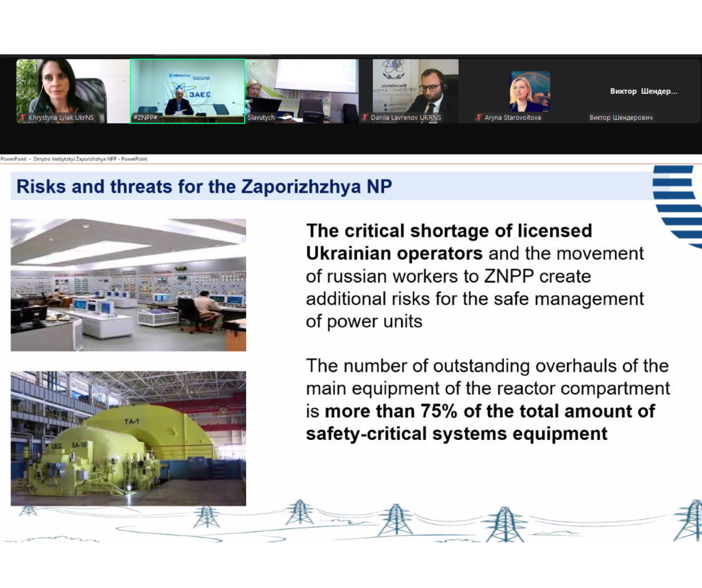
Task: Click the muted mic icon beside Aryna Starovoitova
Action: tap(479, 118)
